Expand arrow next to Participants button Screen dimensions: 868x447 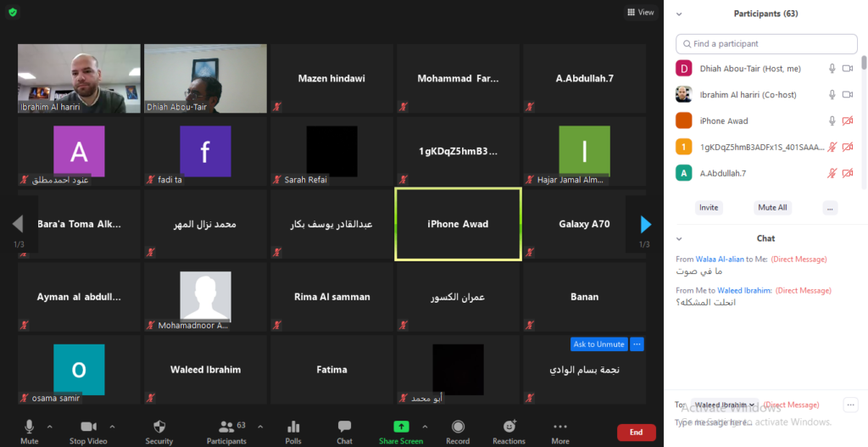[260, 427]
